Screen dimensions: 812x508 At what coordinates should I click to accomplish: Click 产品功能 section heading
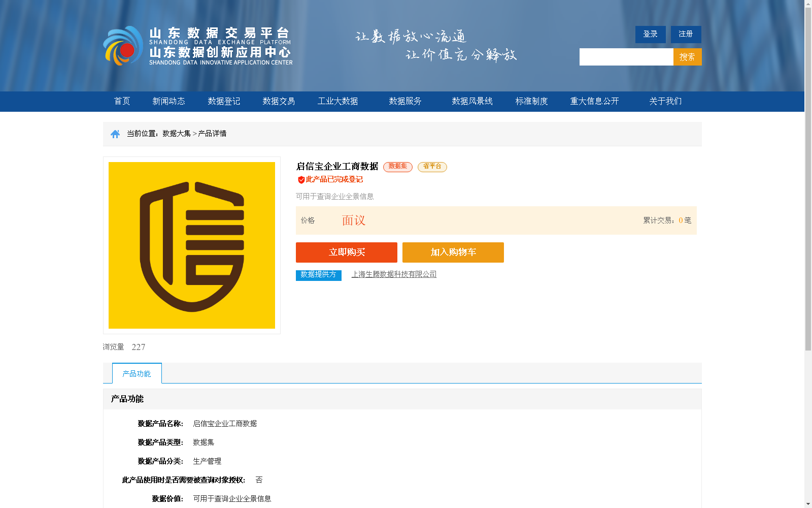click(x=127, y=399)
